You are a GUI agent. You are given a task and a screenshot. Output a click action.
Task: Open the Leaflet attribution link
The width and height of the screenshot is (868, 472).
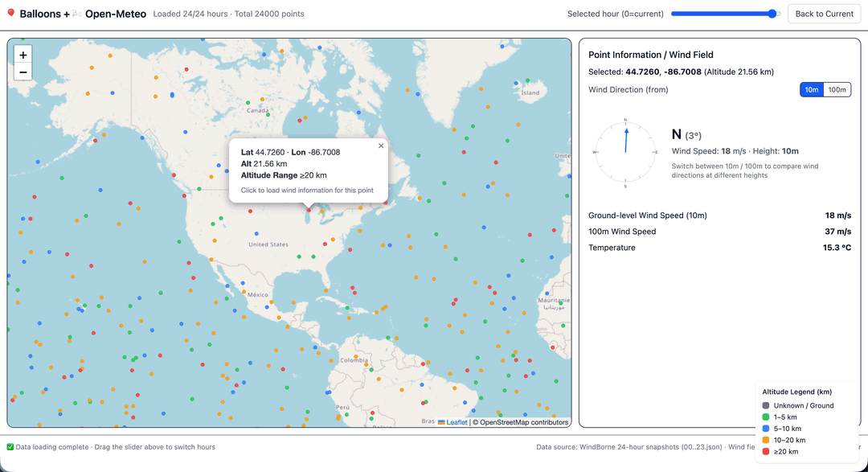point(455,421)
